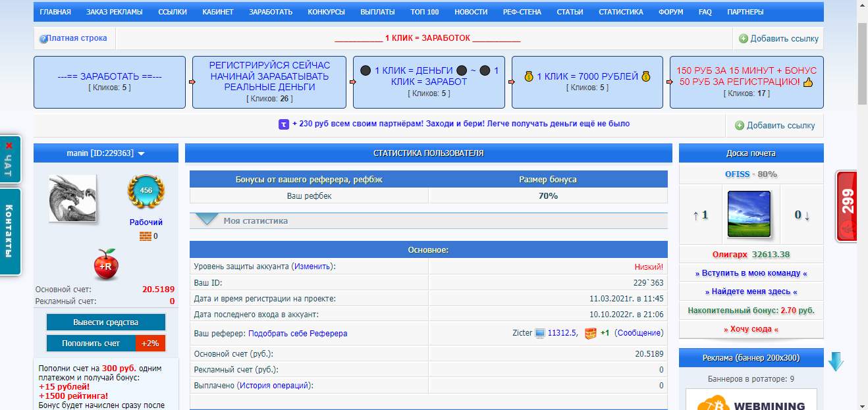The width and height of the screenshot is (868, 410).
Task: Open the WEBMINING banner ad
Action: click(x=751, y=399)
